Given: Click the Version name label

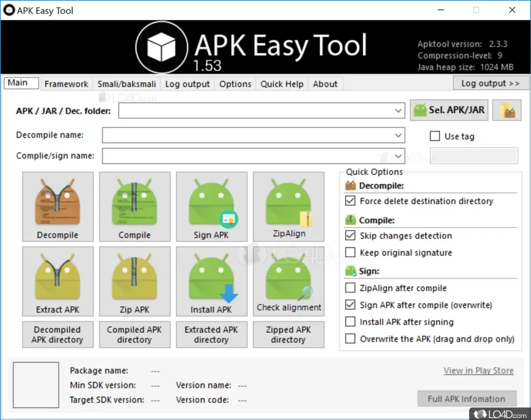Looking at the screenshot, I should pyautogui.click(x=204, y=385).
